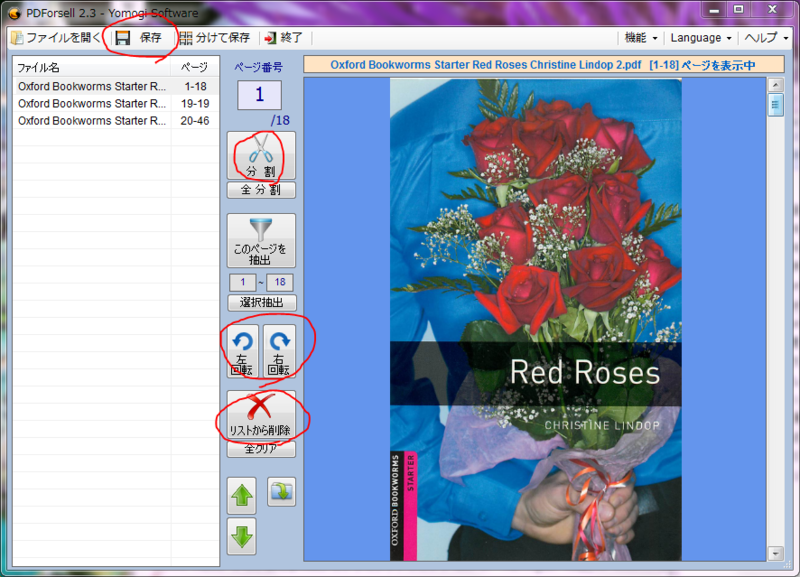Maximize the PDForsell window
Screen dimensions: 800x577
(738, 10)
